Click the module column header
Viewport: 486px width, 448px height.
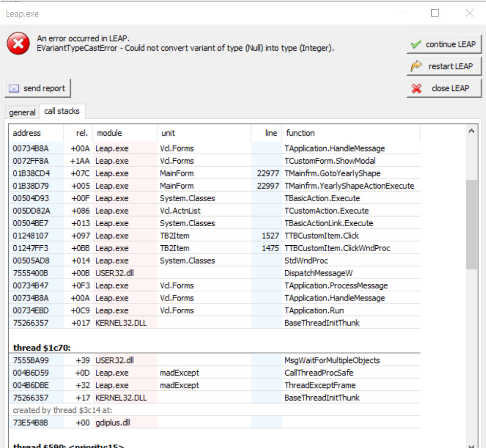point(125,133)
